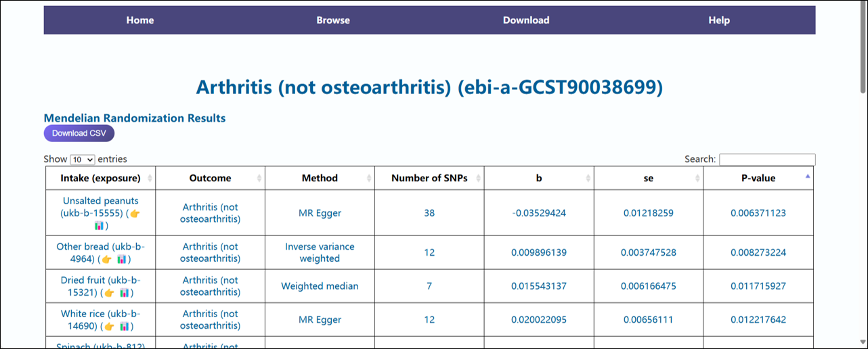Sort table by Method column header
This screenshot has width=868, height=349.
[319, 179]
